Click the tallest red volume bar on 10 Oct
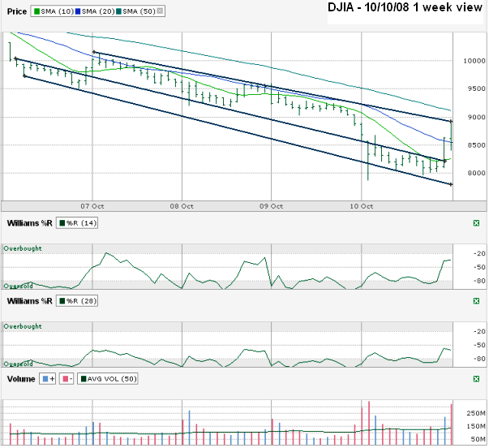489x448 pixels. tap(369, 423)
